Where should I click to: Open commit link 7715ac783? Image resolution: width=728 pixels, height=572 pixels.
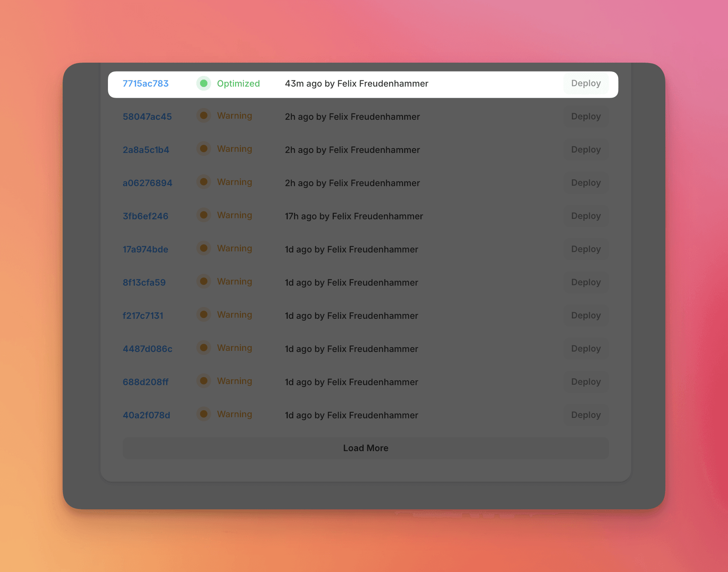[146, 84]
